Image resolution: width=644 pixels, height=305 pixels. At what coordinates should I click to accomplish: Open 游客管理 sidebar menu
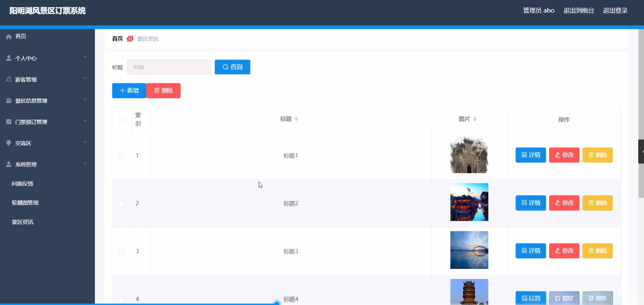pyautogui.click(x=47, y=79)
